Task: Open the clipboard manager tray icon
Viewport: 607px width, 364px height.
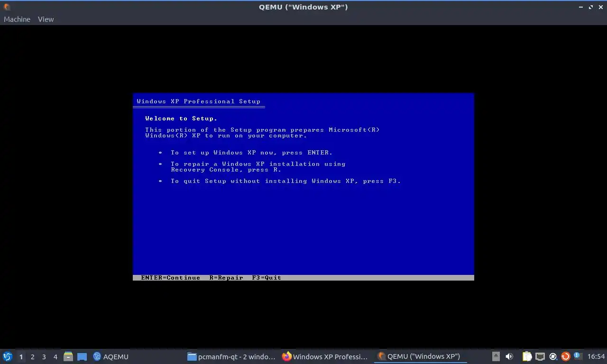Action: 527,356
